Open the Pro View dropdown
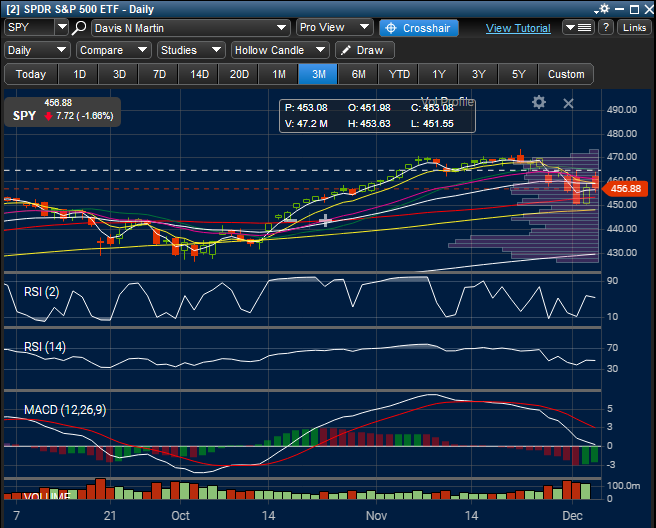The height and width of the screenshot is (528, 656). pyautogui.click(x=334, y=27)
